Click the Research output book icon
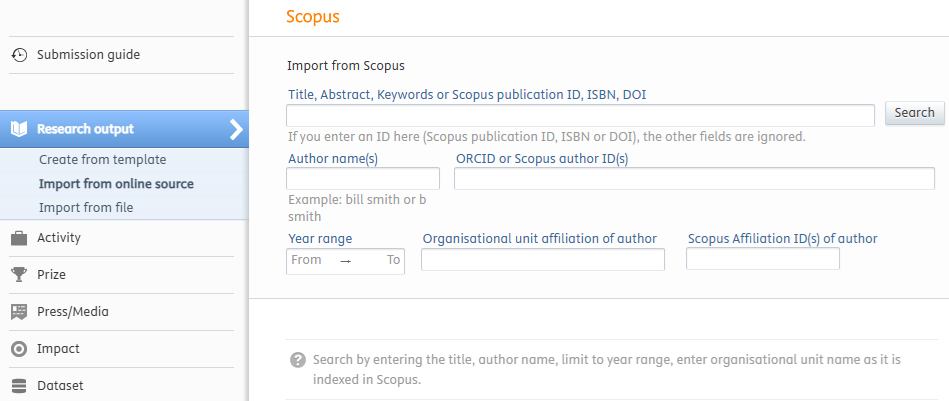 19,129
